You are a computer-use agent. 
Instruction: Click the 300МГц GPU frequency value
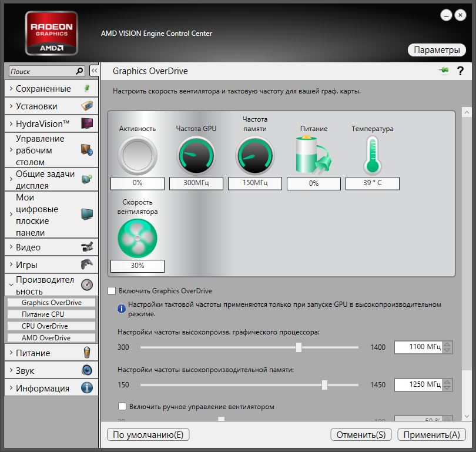tap(196, 183)
